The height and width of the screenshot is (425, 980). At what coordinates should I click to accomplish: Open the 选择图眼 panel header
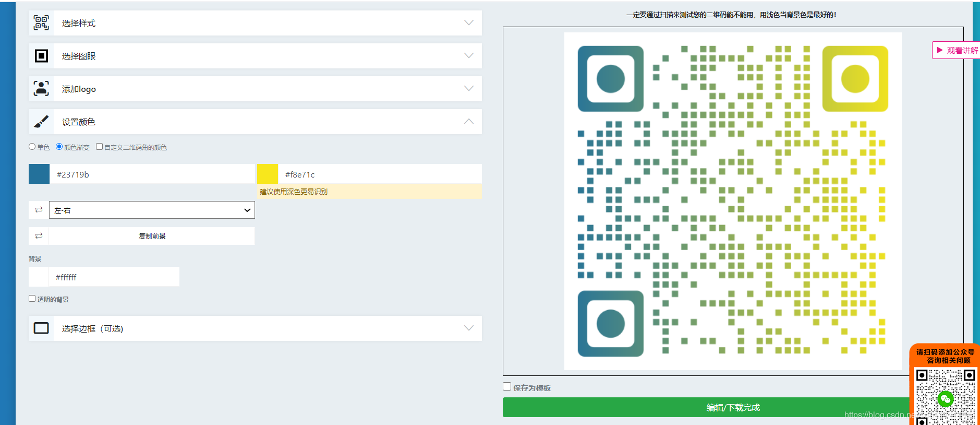click(255, 56)
